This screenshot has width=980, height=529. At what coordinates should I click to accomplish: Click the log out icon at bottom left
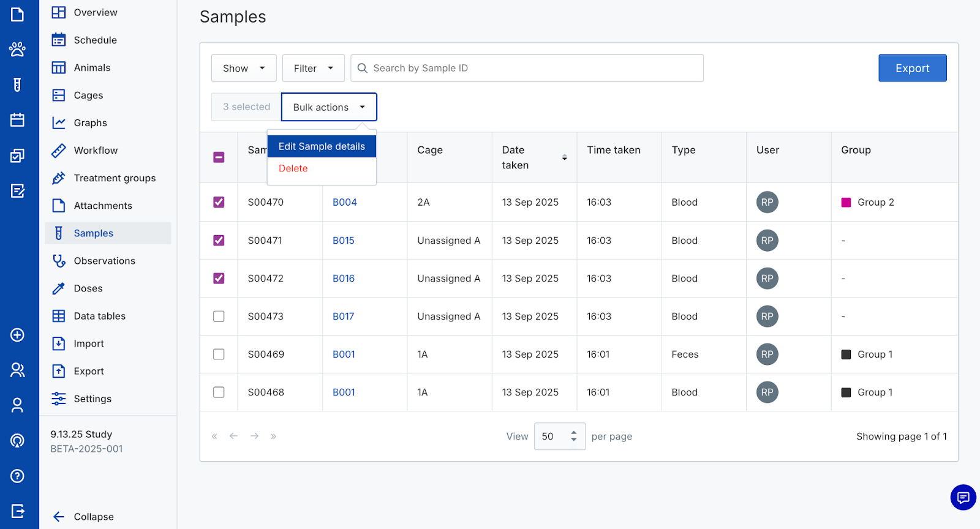[x=17, y=511]
